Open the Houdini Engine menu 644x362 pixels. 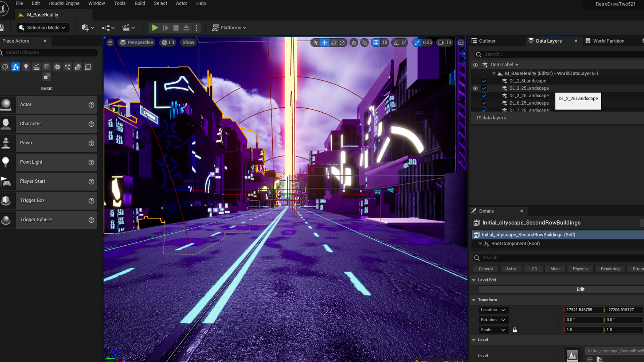64,3
